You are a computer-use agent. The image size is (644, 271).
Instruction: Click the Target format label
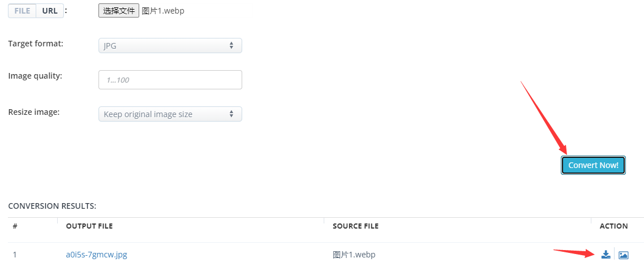point(36,43)
